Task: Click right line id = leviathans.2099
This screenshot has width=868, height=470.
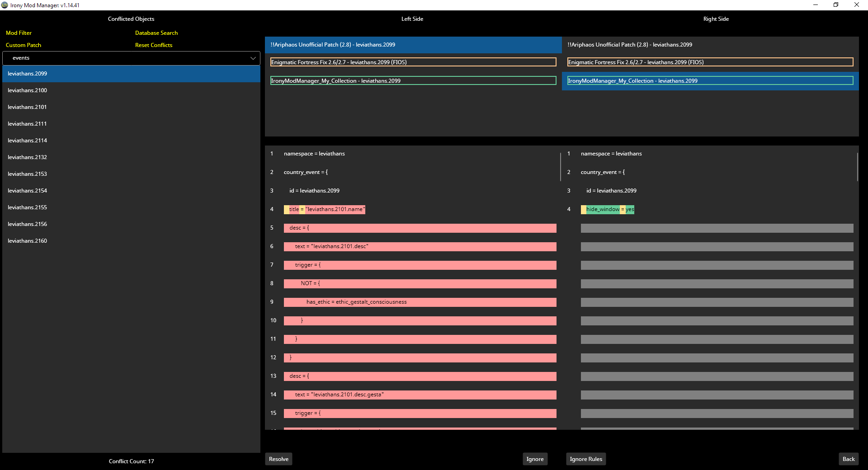Action: 611,191
